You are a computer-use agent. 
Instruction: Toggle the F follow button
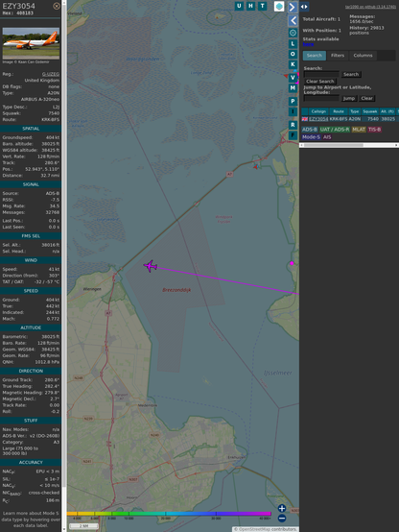(293, 135)
